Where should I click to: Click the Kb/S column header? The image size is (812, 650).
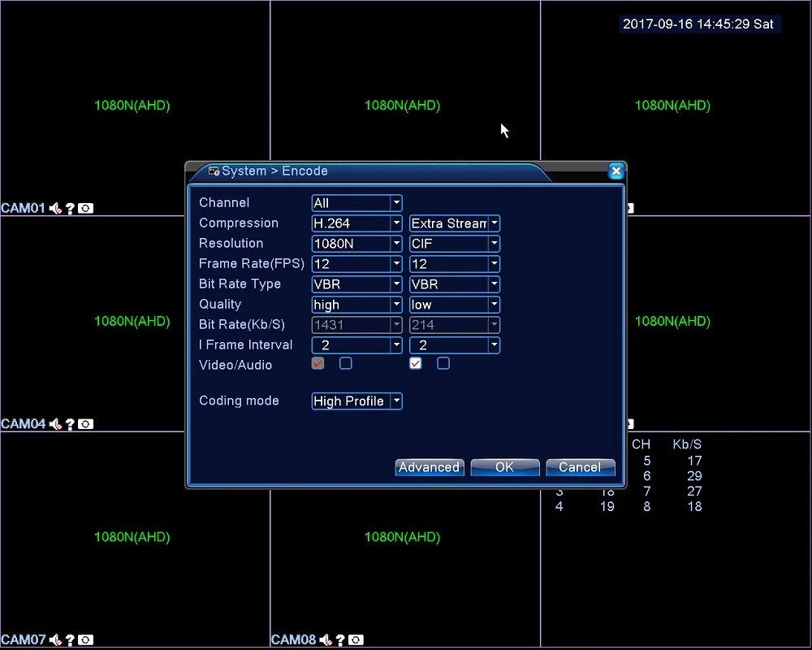pyautogui.click(x=687, y=444)
